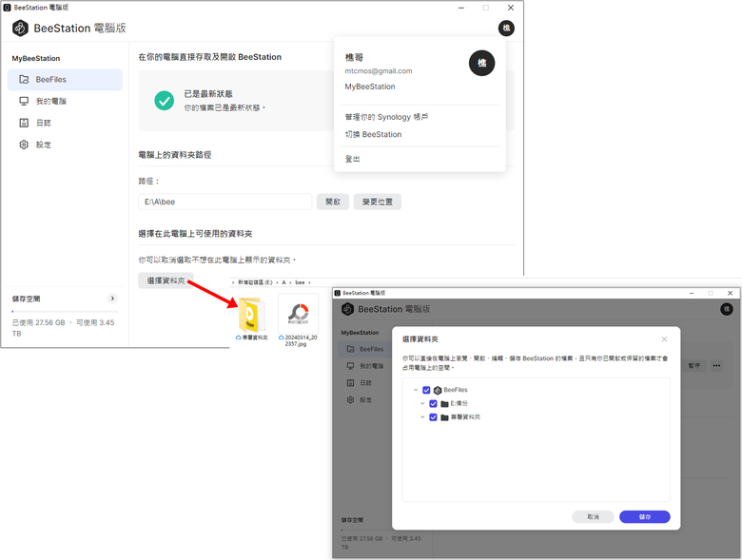Click the dimmed 暫停 button in the second window
The width and height of the screenshot is (742, 560).
click(693, 366)
